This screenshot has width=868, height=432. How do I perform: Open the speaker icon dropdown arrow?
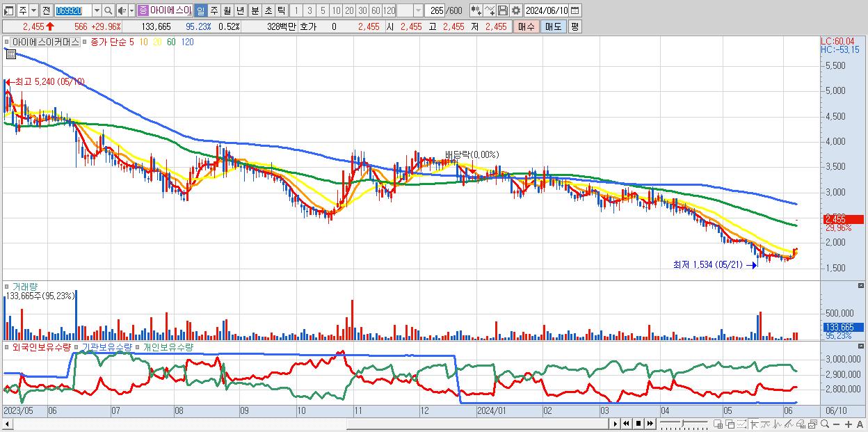(x=131, y=10)
